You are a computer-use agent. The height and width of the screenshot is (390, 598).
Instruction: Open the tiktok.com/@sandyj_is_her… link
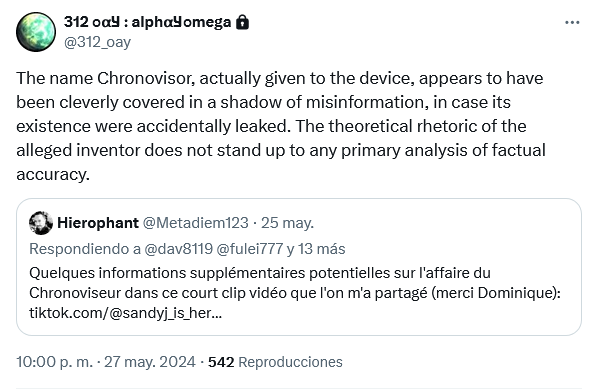pyautogui.click(x=125, y=313)
